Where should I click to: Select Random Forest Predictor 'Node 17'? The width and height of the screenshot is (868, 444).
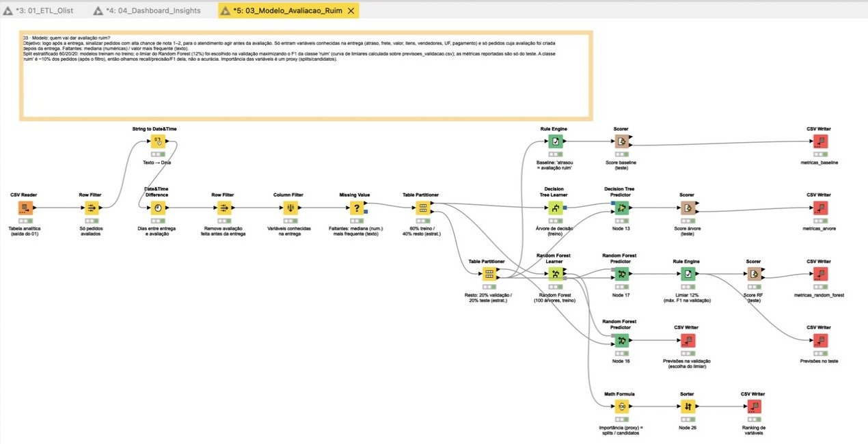coord(621,274)
